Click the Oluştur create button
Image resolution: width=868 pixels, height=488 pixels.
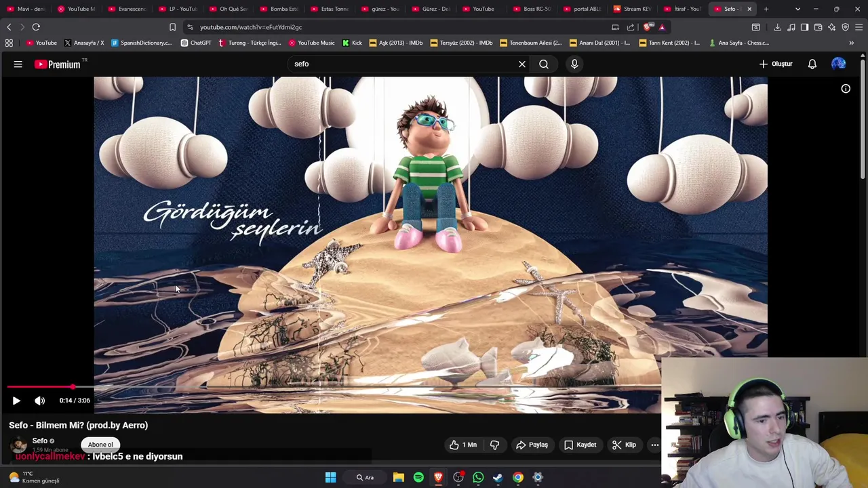pos(776,64)
